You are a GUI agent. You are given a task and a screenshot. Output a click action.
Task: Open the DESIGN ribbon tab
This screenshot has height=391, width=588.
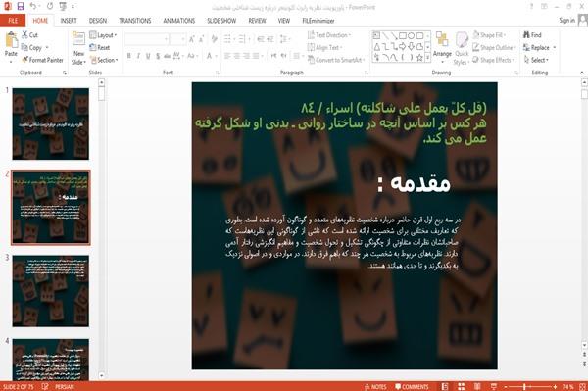point(98,21)
